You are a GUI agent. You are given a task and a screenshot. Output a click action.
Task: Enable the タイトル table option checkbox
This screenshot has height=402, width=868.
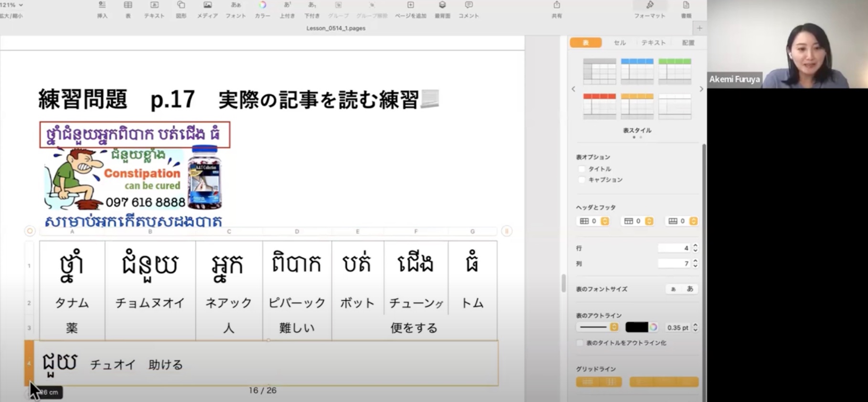[581, 169]
